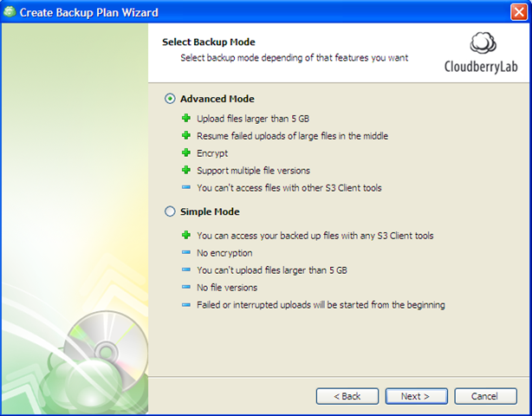Click the text 'Upload files larger than 5 GB'
Screen dimensions: 532x416
point(253,119)
